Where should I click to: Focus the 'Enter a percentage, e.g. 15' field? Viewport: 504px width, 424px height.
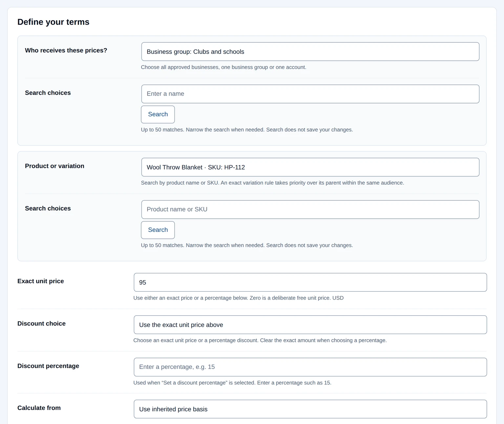(310, 367)
